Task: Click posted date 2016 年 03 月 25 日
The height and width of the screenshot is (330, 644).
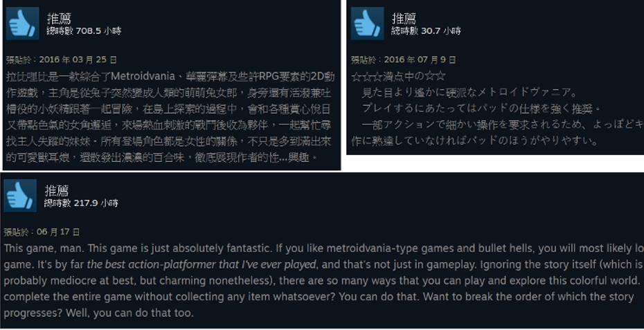Action: (x=62, y=60)
